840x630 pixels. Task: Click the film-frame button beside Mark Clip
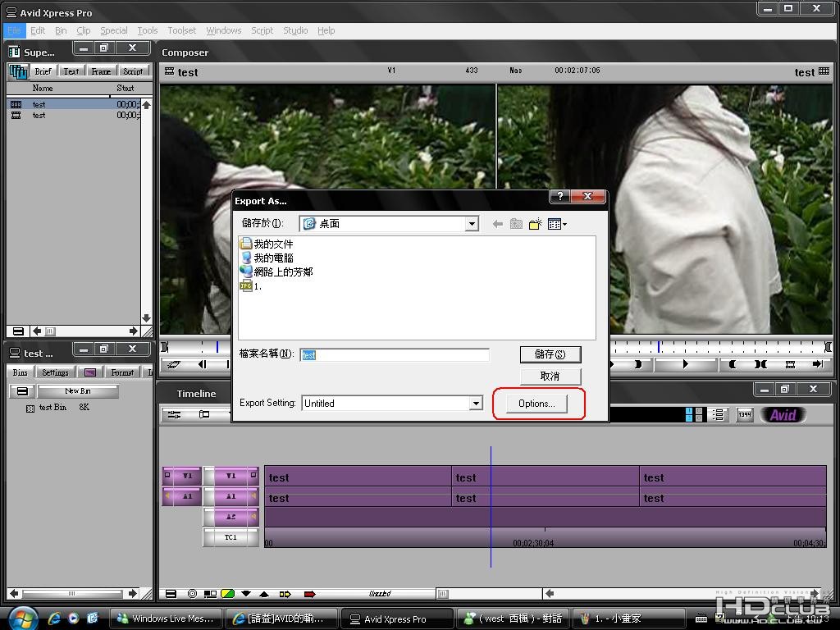[x=790, y=364]
